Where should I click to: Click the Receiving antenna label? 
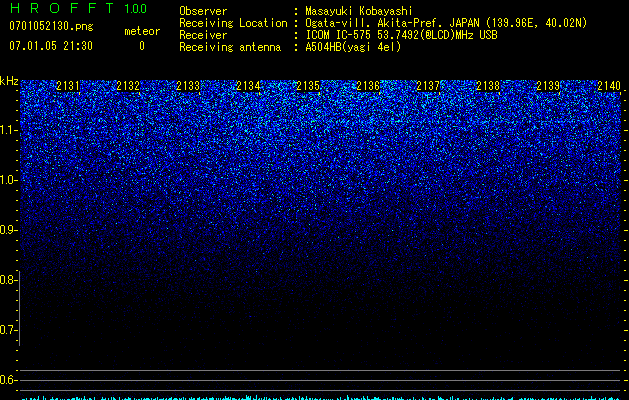(x=230, y=47)
